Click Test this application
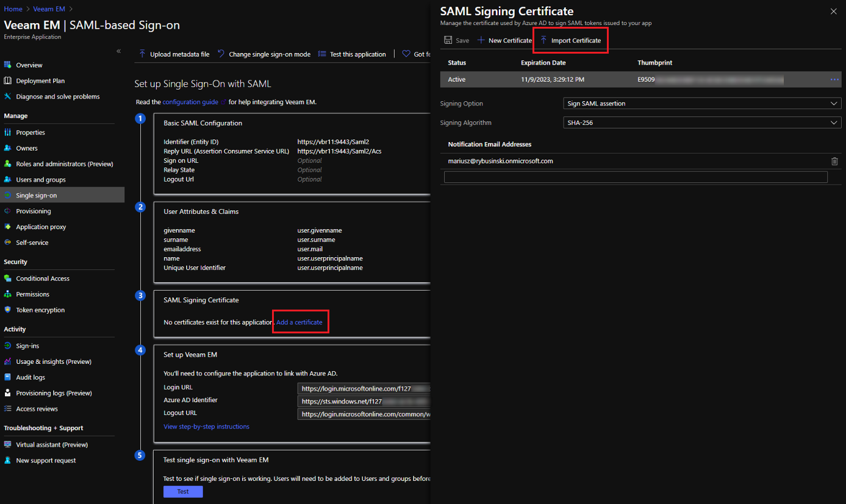Image resolution: width=846 pixels, height=504 pixels. [352, 54]
